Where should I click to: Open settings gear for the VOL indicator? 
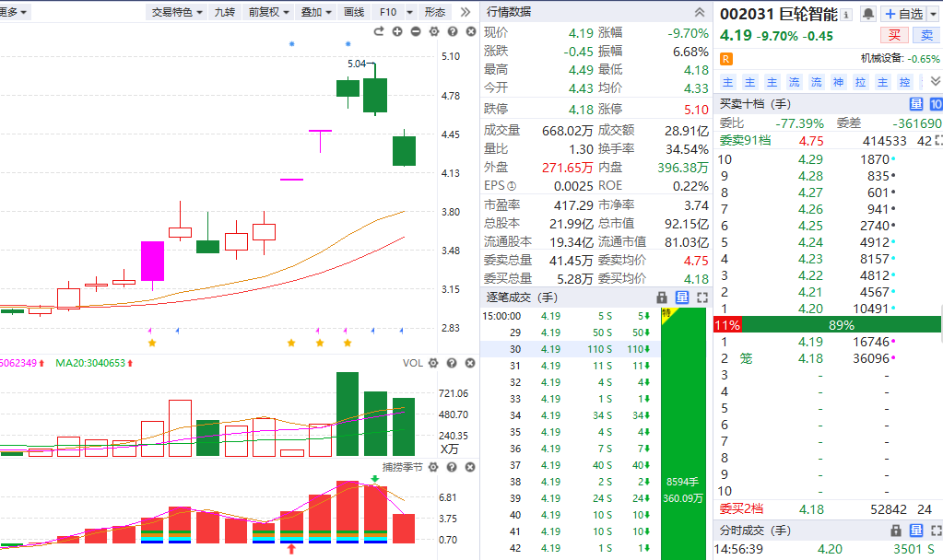click(433, 363)
